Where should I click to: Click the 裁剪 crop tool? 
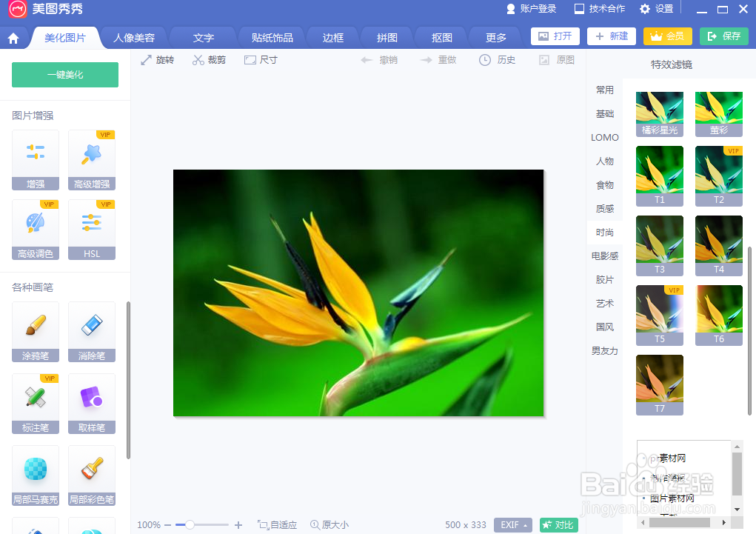pyautogui.click(x=209, y=60)
